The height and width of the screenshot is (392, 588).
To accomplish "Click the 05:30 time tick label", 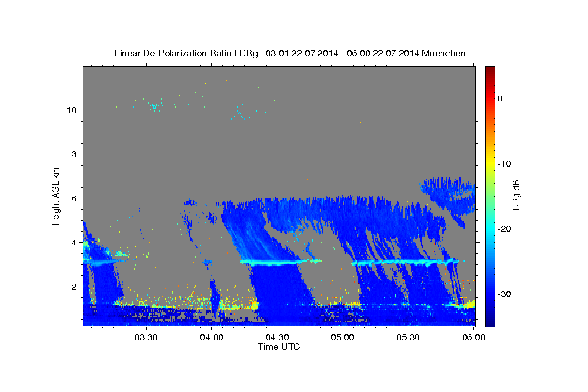I will point(408,337).
